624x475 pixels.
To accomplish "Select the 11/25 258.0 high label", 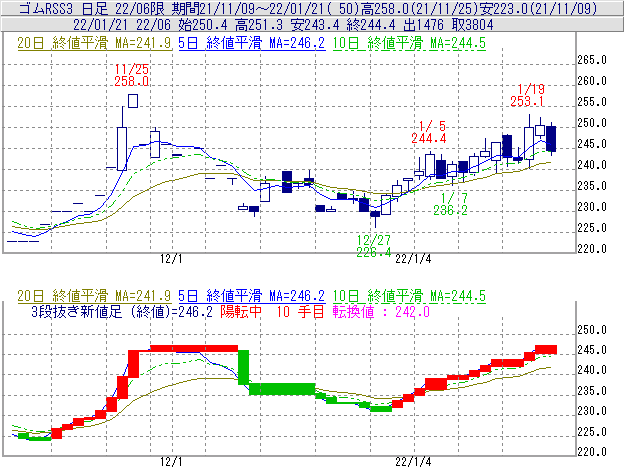I will pos(132,75).
